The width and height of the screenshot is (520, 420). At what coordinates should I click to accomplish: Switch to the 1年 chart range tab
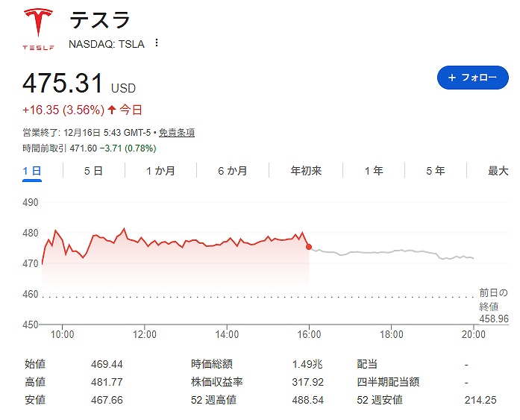pos(374,171)
